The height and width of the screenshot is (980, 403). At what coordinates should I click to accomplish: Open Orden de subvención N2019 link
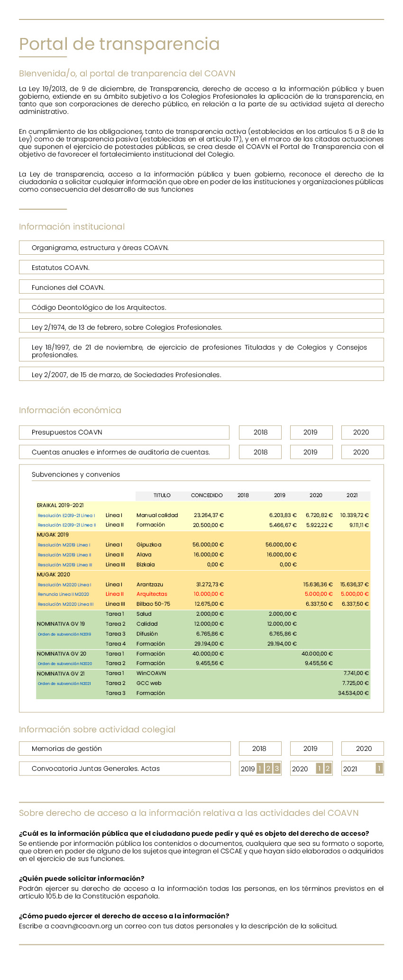(64, 634)
